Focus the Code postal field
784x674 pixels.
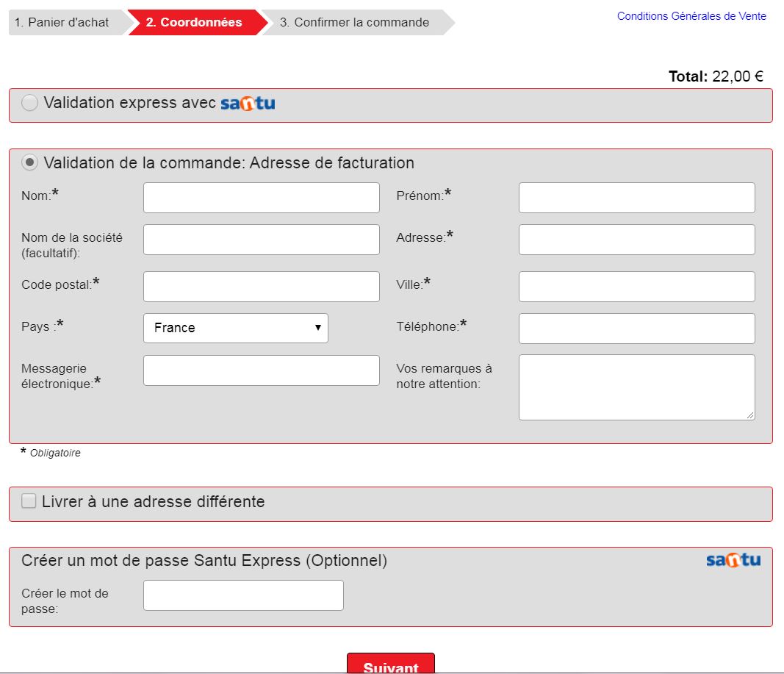pos(262,287)
